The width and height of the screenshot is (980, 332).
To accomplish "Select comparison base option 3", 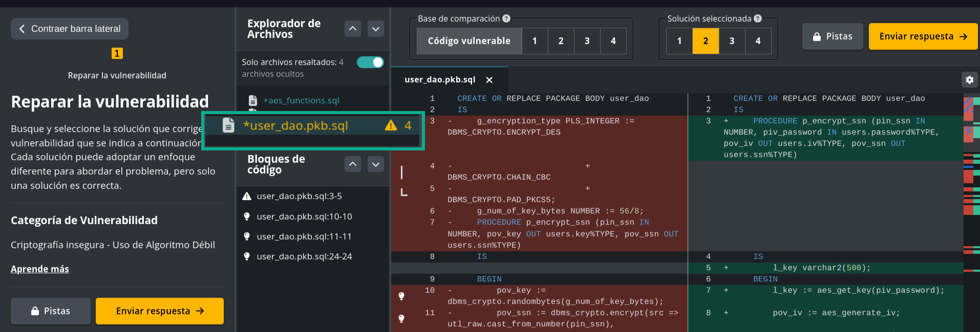I will (587, 41).
